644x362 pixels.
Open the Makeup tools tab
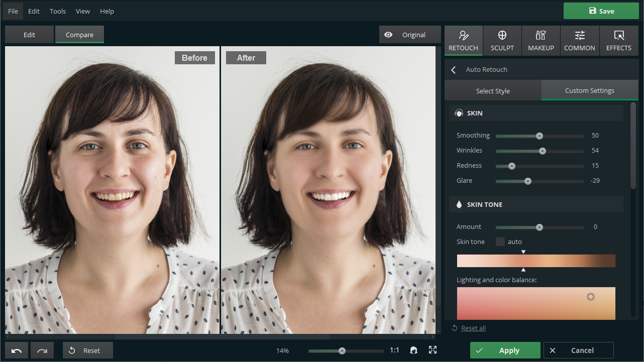click(x=541, y=40)
